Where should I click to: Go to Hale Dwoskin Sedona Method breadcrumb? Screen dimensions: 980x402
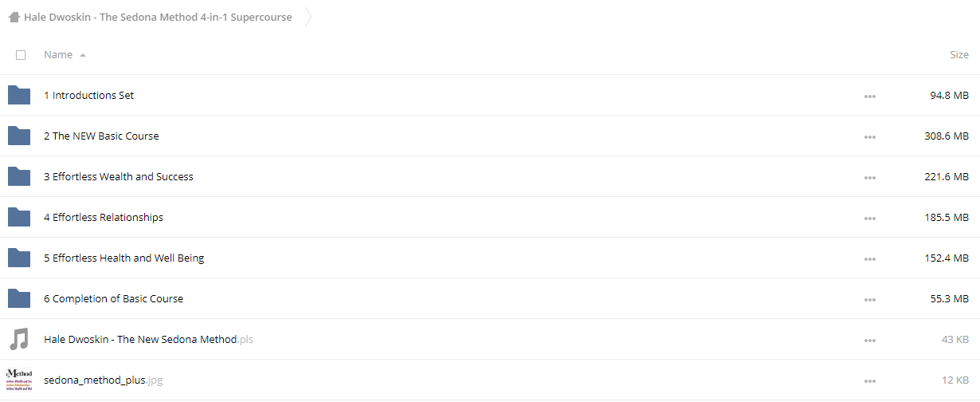point(158,17)
